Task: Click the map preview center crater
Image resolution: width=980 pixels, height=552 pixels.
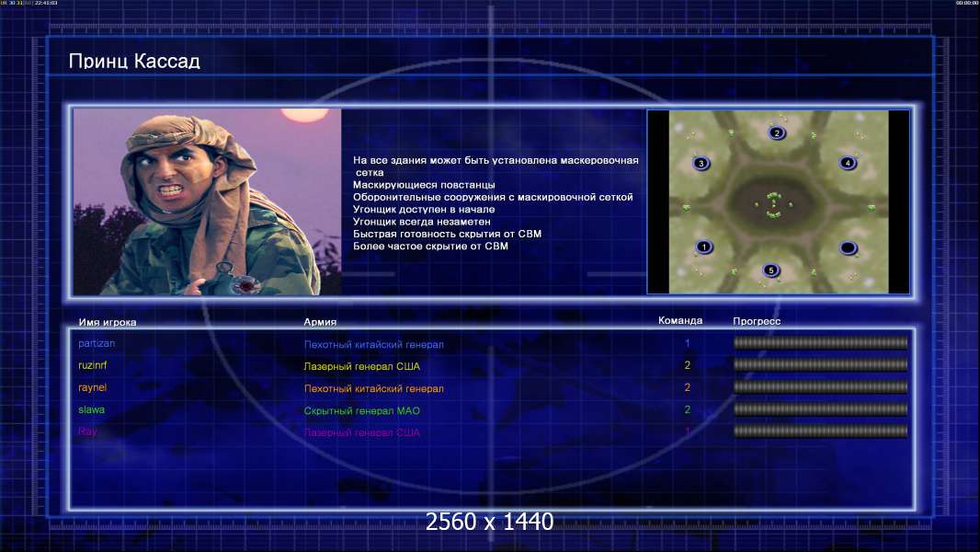Action: pos(774,204)
